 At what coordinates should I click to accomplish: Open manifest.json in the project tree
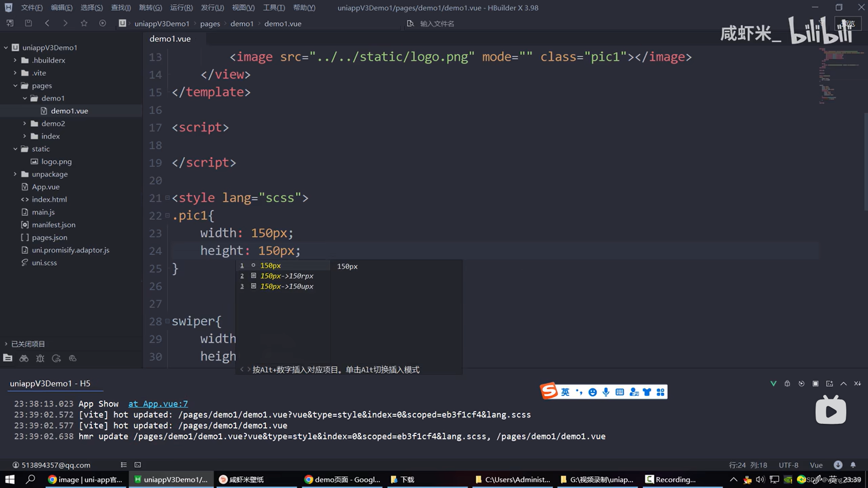click(53, 225)
